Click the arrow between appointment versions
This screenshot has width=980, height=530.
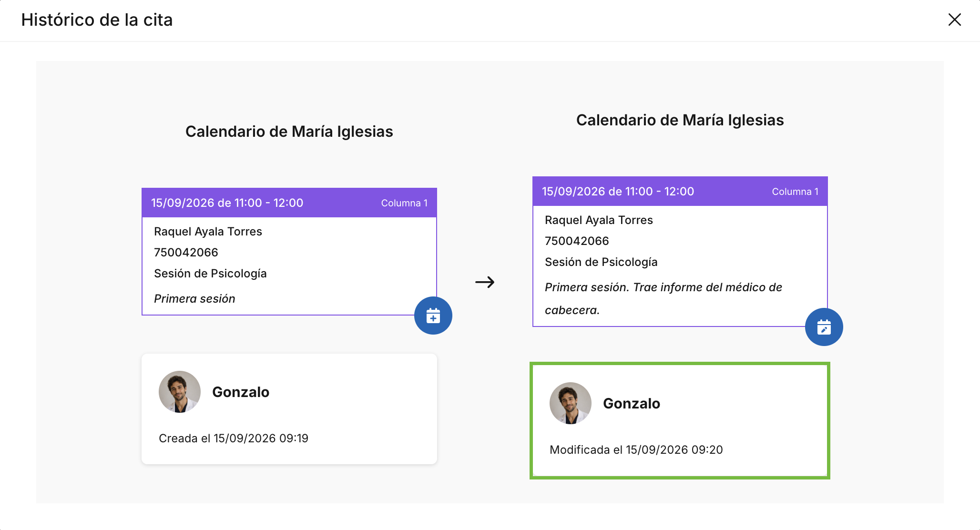click(485, 282)
